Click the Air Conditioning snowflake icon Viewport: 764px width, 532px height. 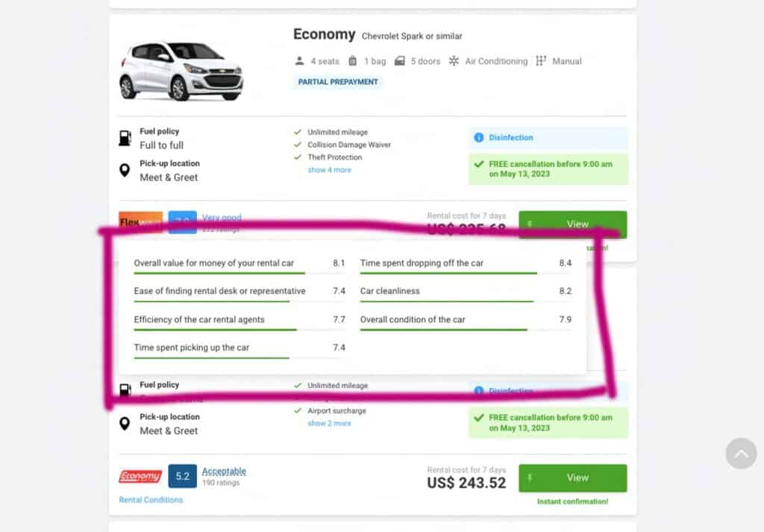click(454, 61)
